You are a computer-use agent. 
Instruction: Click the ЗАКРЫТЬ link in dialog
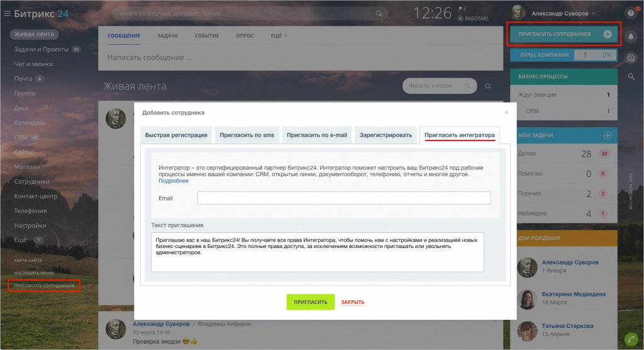[352, 302]
